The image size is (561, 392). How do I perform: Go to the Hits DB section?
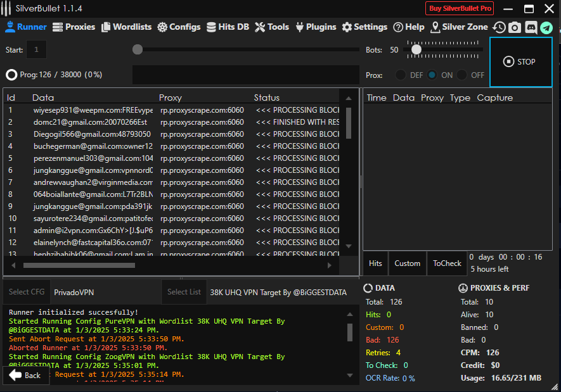pos(228,27)
